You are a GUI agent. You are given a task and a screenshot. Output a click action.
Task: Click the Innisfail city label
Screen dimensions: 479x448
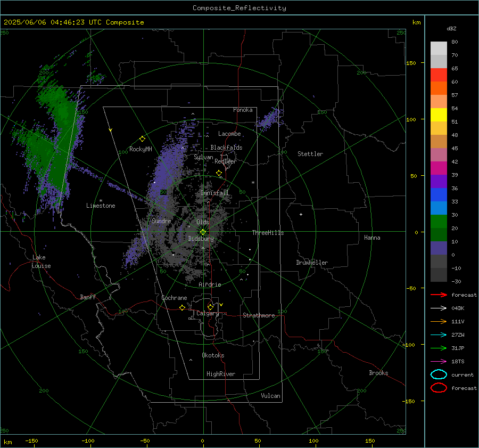(x=215, y=193)
